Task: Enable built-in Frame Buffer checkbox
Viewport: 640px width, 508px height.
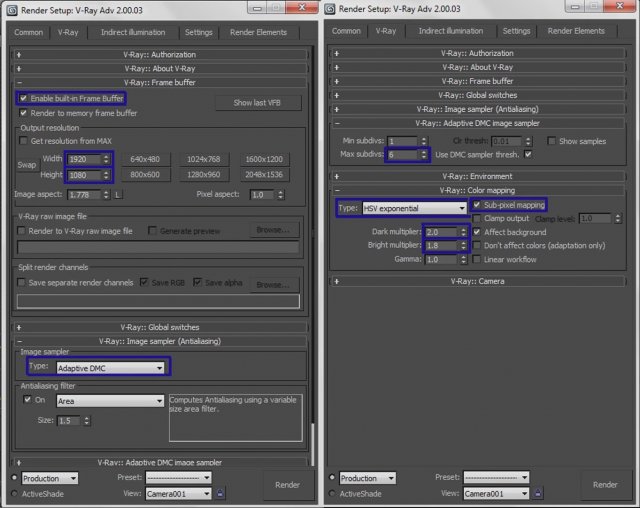Action: point(23,98)
